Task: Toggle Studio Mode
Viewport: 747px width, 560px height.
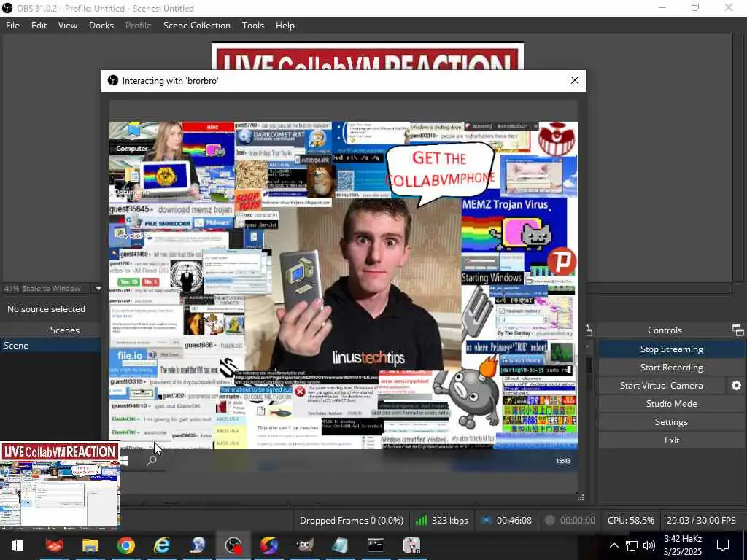Action: point(671,403)
